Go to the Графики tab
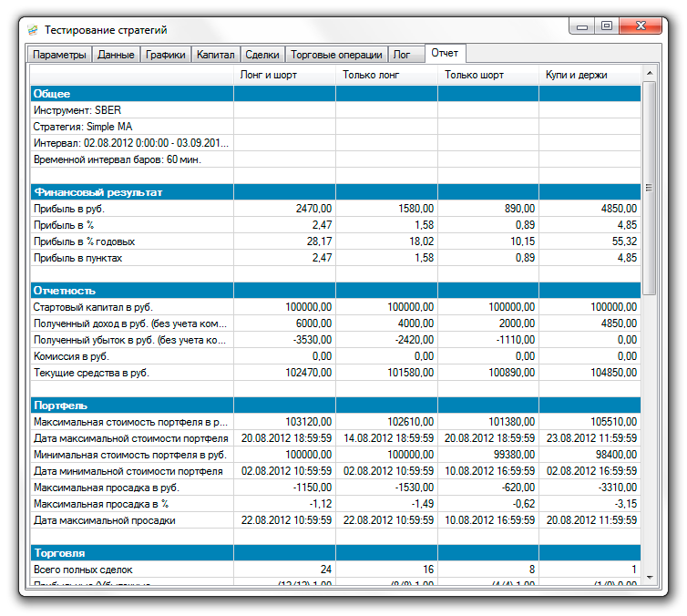Viewport: 687px width, 616px height. (166, 55)
